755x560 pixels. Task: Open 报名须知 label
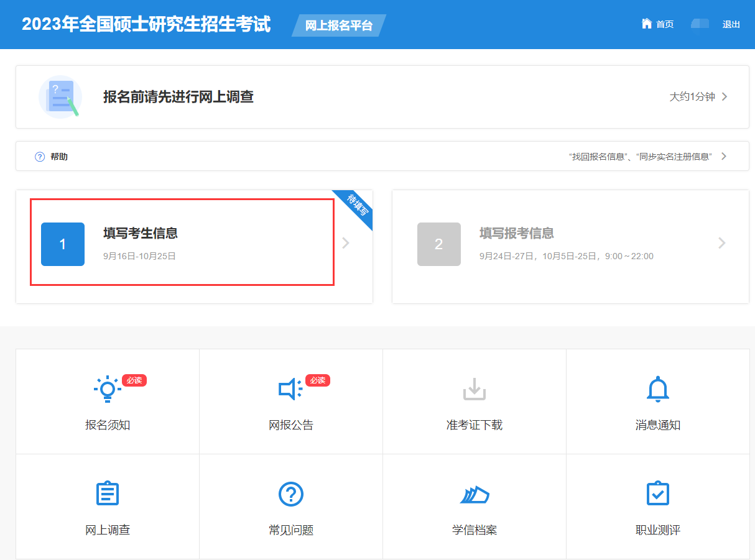point(108,425)
